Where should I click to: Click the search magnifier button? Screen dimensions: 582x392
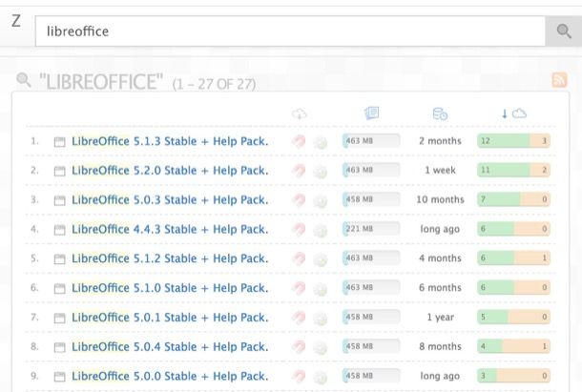(x=564, y=31)
